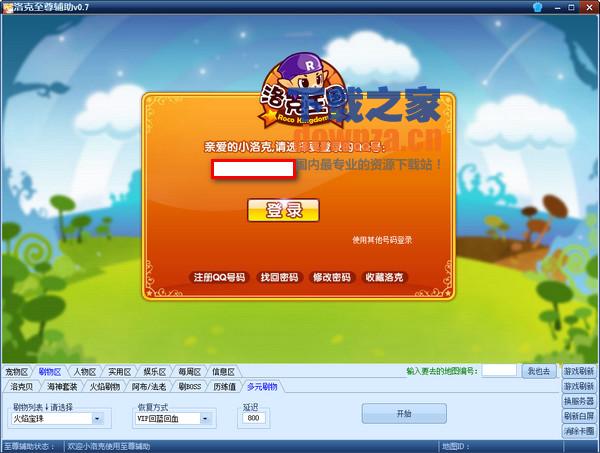The image size is (600, 453).
Task: Click 找回密码 to recover password
Action: (x=279, y=277)
